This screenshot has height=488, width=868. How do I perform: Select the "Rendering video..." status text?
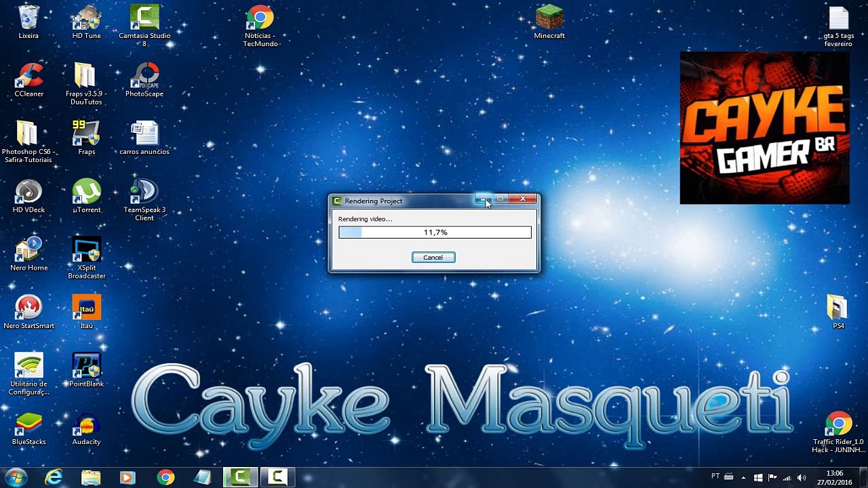click(365, 219)
